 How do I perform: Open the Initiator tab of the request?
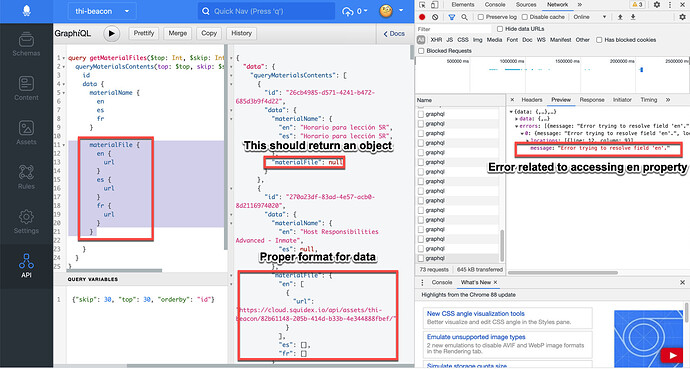tap(622, 100)
